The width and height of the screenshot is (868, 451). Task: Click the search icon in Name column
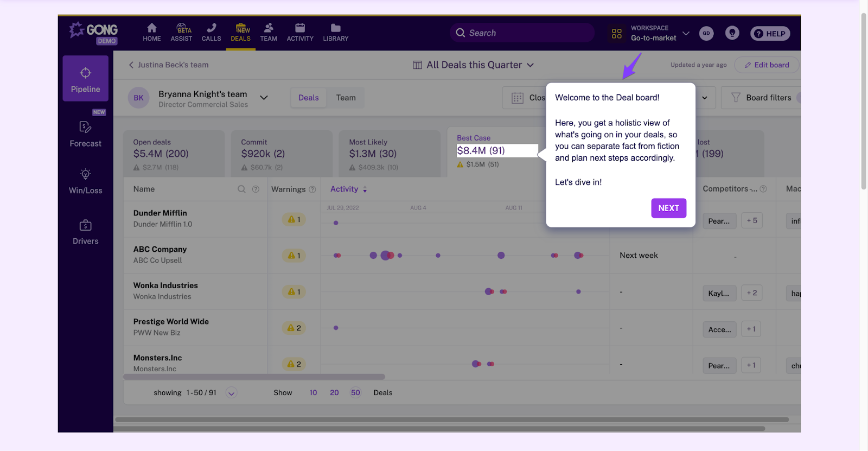[x=241, y=189]
